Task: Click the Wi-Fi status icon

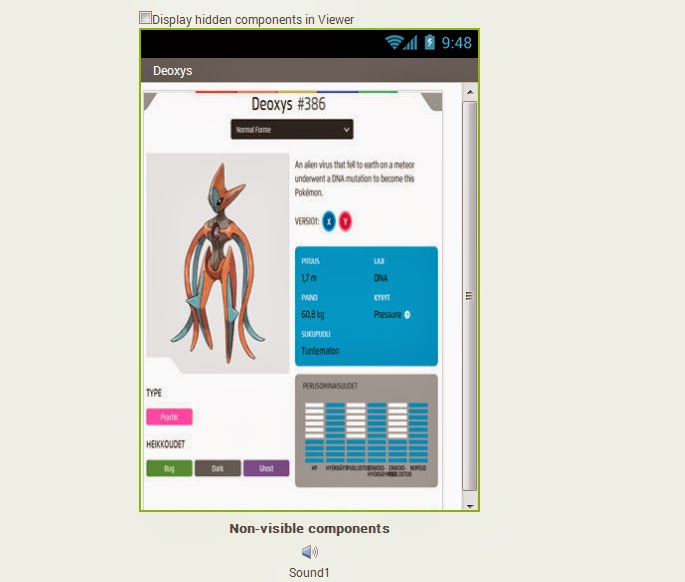Action: 394,42
